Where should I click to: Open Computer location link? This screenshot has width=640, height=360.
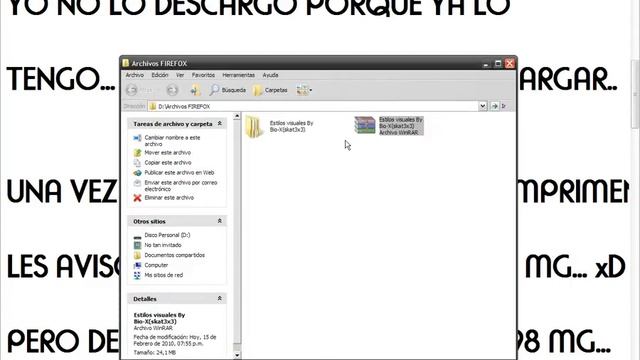(x=156, y=265)
